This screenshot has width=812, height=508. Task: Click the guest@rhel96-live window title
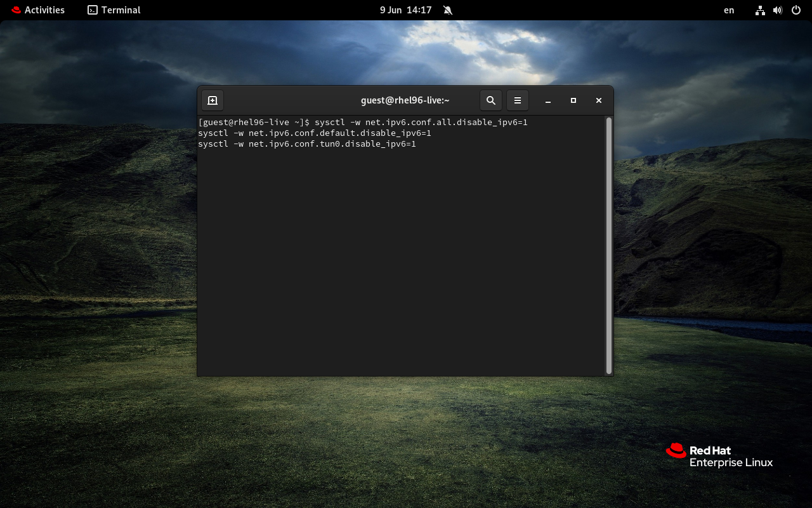[x=404, y=100]
